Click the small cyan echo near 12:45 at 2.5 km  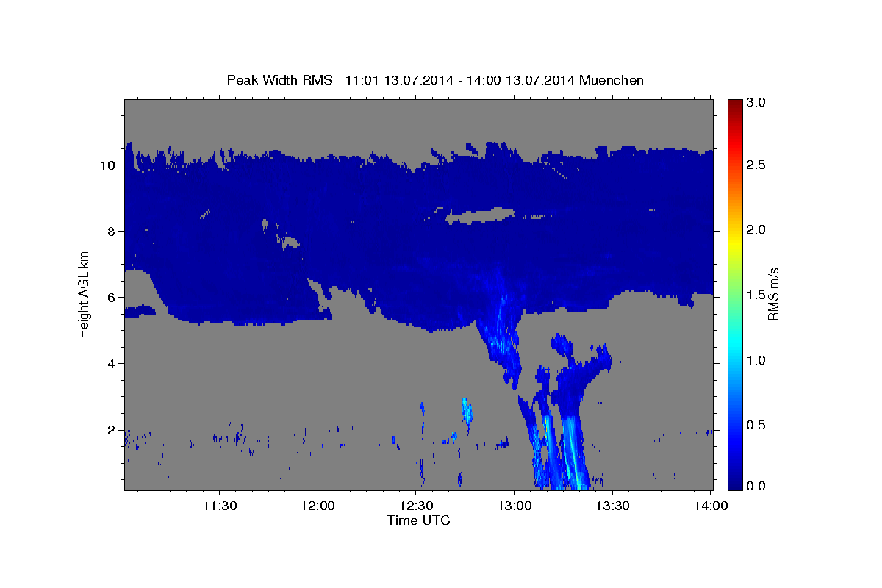(x=467, y=412)
